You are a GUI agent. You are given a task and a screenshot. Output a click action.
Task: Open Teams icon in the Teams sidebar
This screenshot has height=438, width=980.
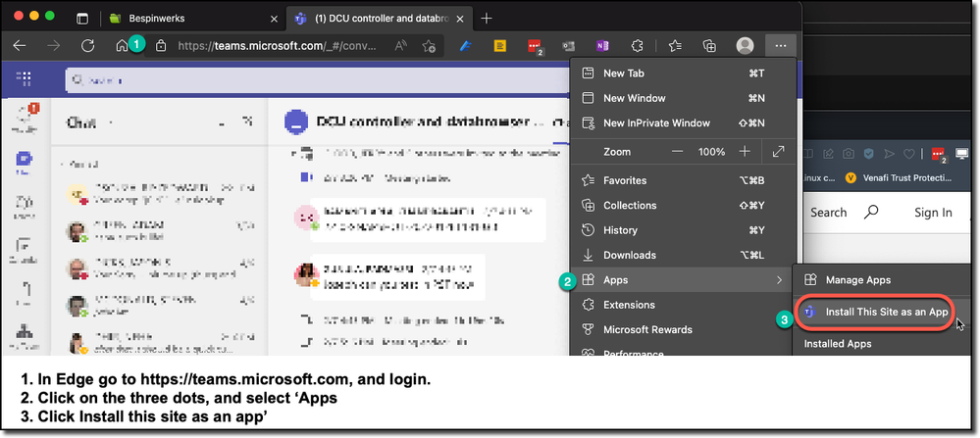point(25,206)
